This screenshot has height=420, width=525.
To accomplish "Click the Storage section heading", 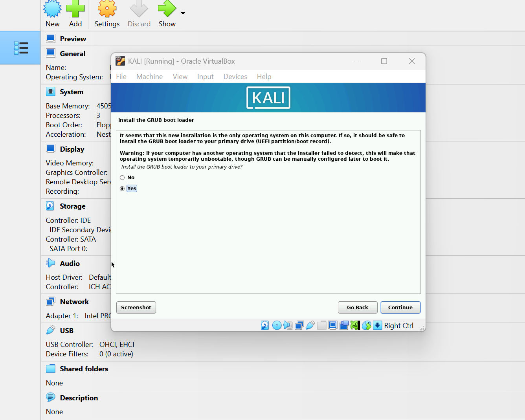I will [73, 206].
